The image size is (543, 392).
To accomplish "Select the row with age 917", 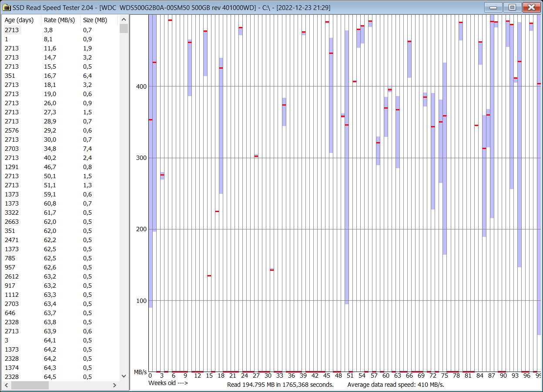I will [61, 285].
